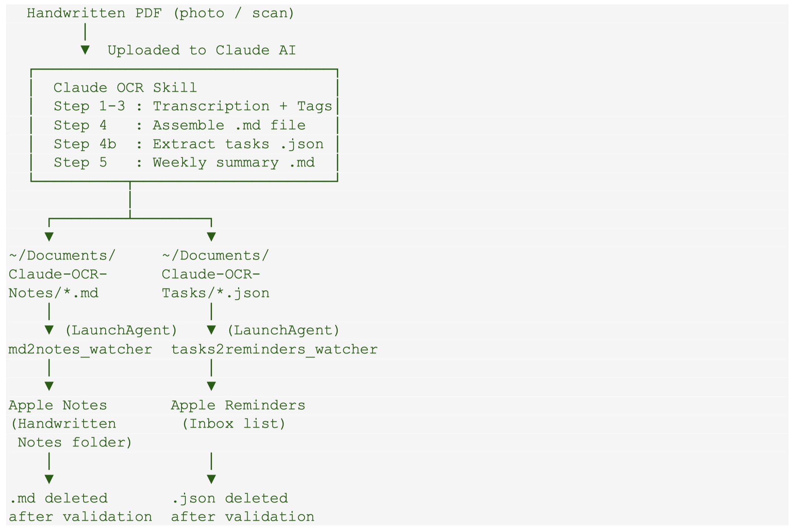
Task: Click the '.json deleted after validation' text
Action: (242, 507)
